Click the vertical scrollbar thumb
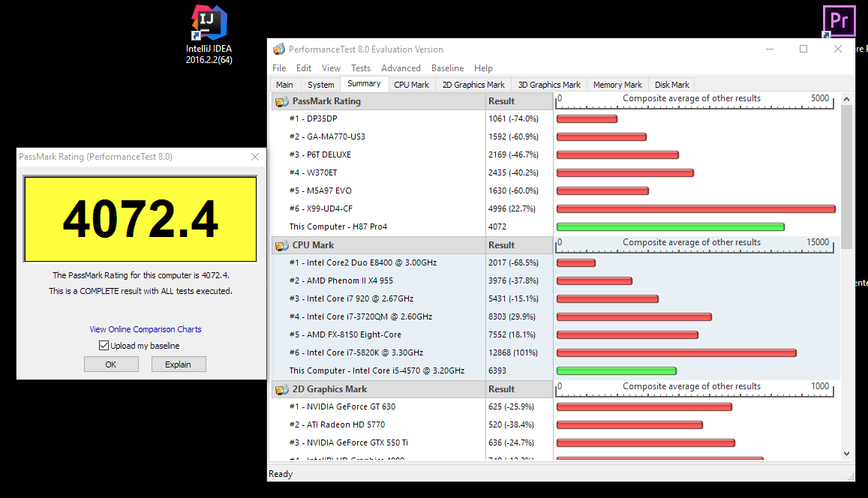Image resolution: width=868 pixels, height=498 pixels. pyautogui.click(x=846, y=177)
